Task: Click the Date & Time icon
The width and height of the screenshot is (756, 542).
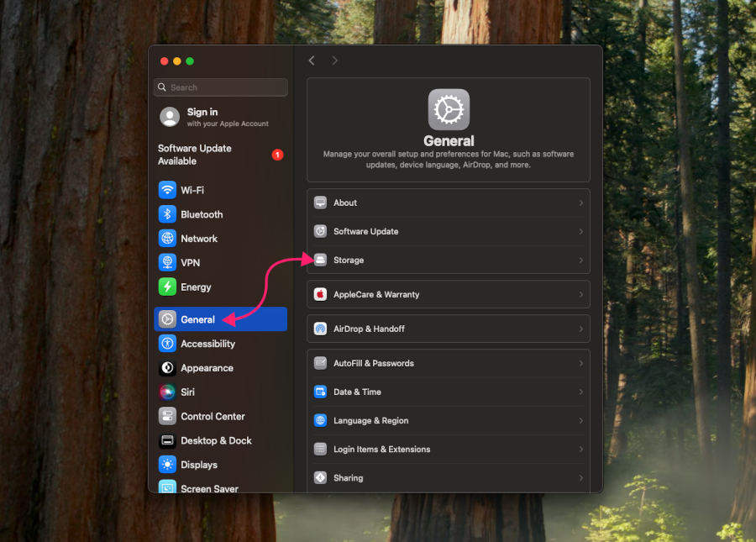Action: point(320,392)
